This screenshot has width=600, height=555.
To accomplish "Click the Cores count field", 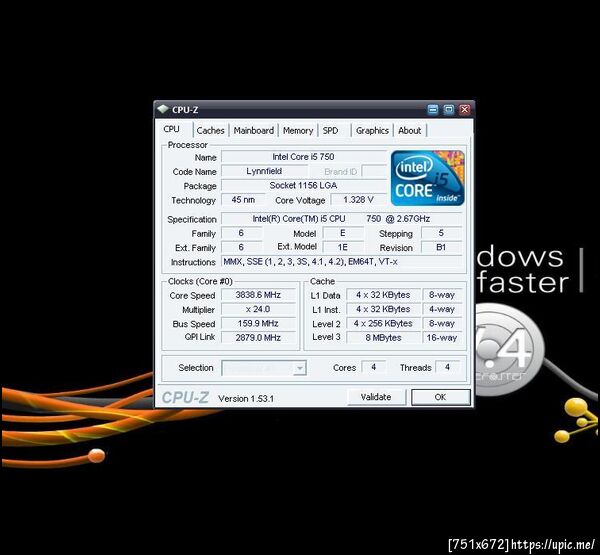I will pos(373,367).
